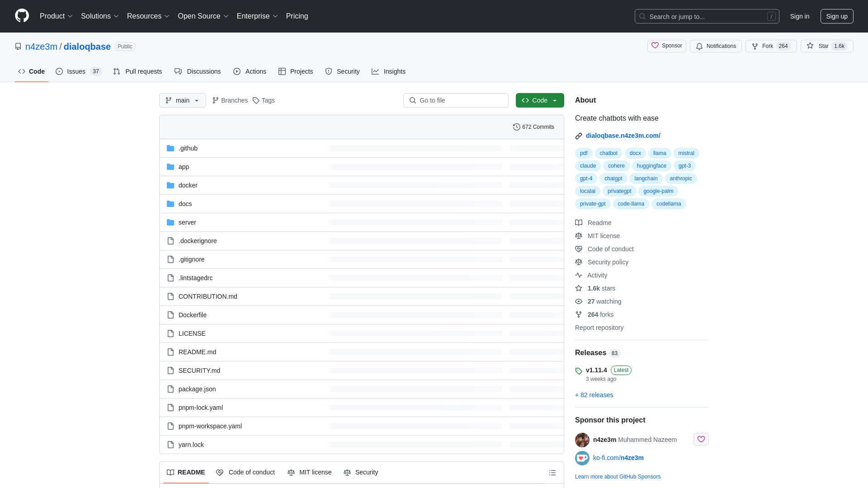
Task: Go to the Insights tab
Action: coord(388,71)
